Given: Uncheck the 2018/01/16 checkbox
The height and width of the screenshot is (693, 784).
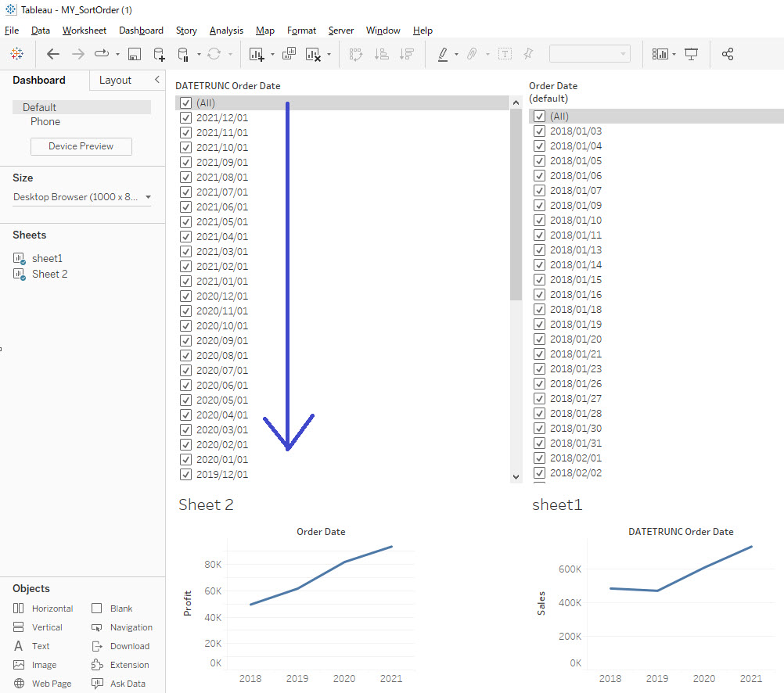Looking at the screenshot, I should (x=539, y=295).
